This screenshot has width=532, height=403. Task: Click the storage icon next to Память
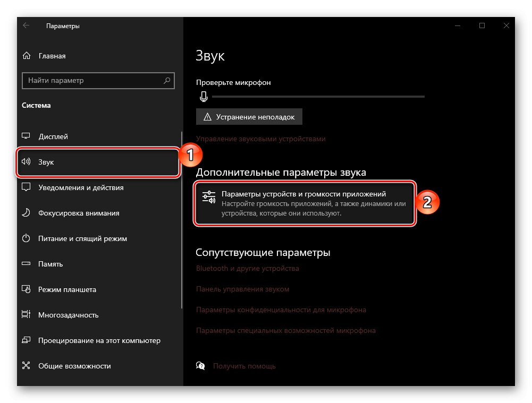click(26, 264)
